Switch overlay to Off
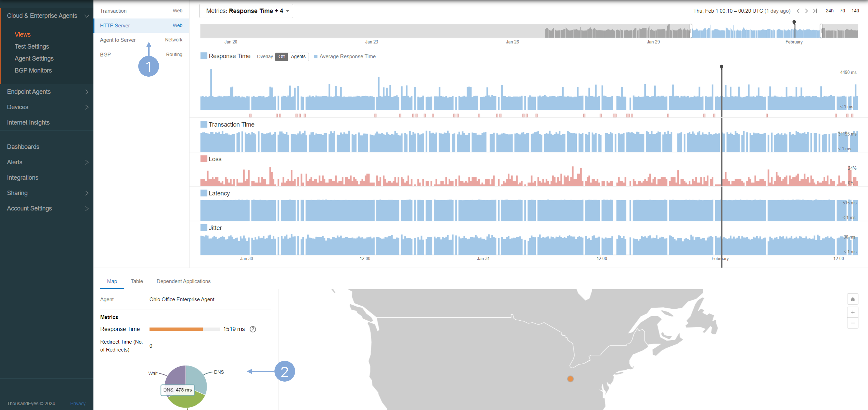868x410 pixels. click(281, 57)
